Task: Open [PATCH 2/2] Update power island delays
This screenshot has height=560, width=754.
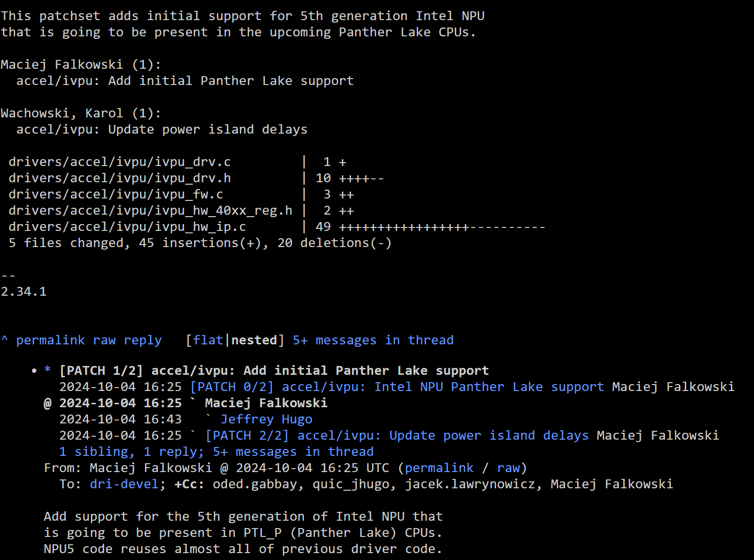Action: pos(397,435)
